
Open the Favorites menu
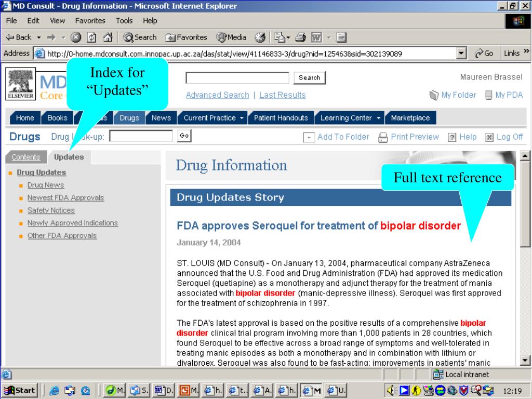tap(90, 21)
